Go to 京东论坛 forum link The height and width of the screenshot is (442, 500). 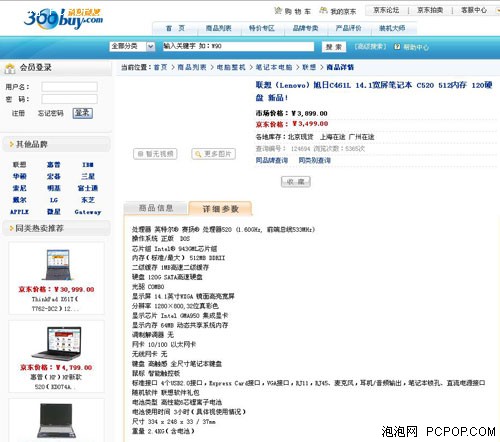[386, 10]
